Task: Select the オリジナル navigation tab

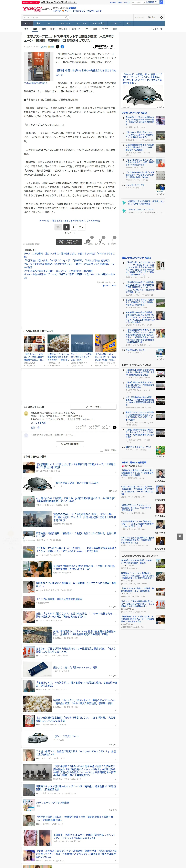Action: tap(81, 24)
